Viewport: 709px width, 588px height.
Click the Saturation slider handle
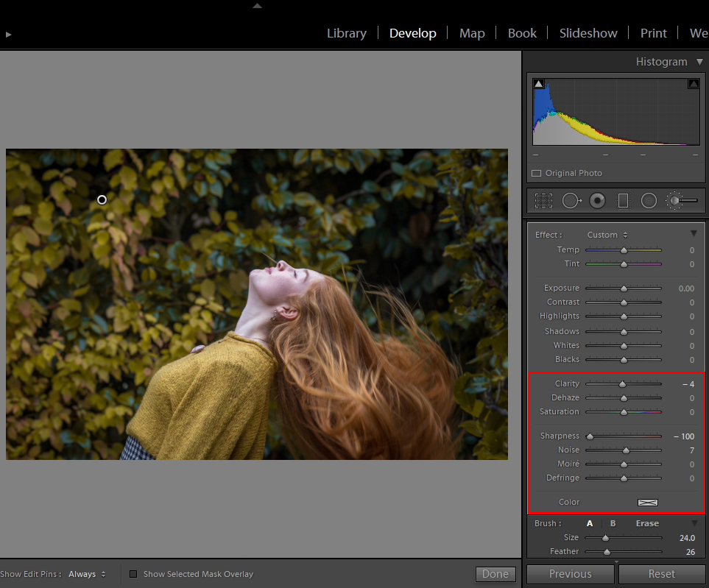[624, 412]
